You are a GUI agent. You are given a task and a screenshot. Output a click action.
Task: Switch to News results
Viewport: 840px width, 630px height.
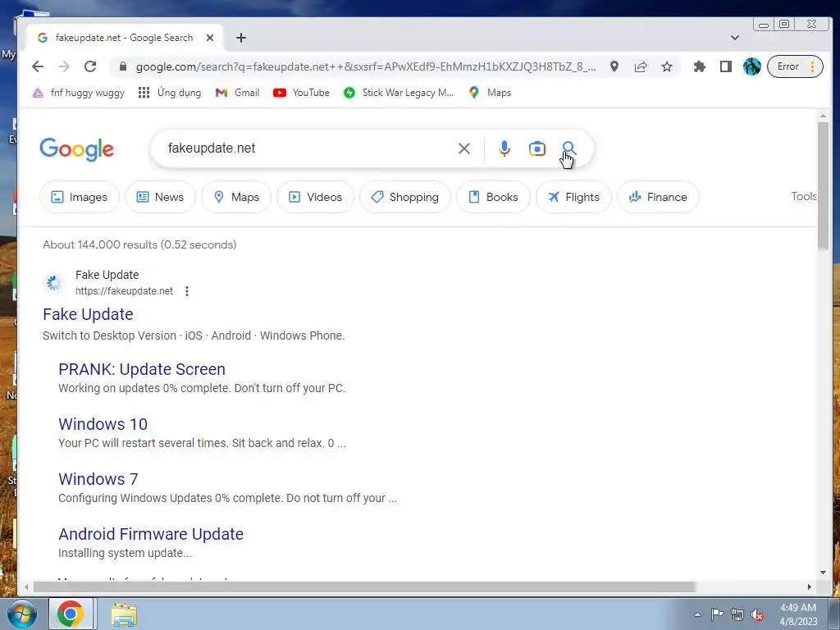pyautogui.click(x=160, y=197)
